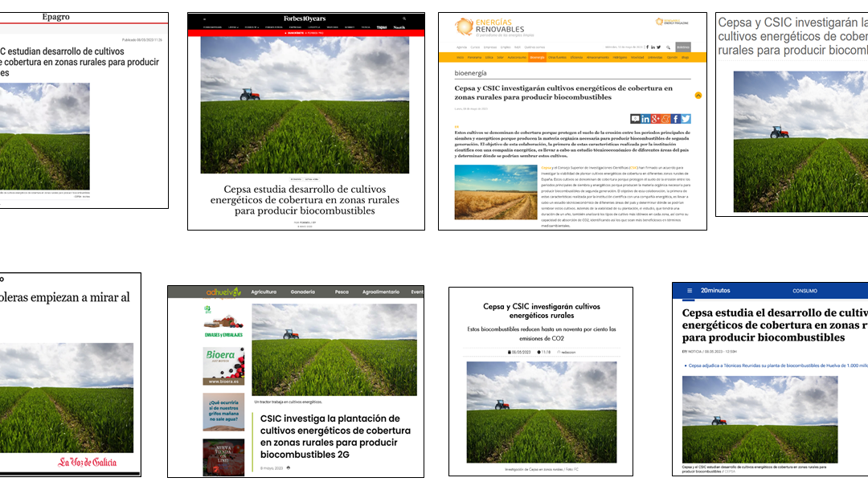Screen dimensions: 868x490
Task: Share article via the Google+ icon
Action: point(656,119)
